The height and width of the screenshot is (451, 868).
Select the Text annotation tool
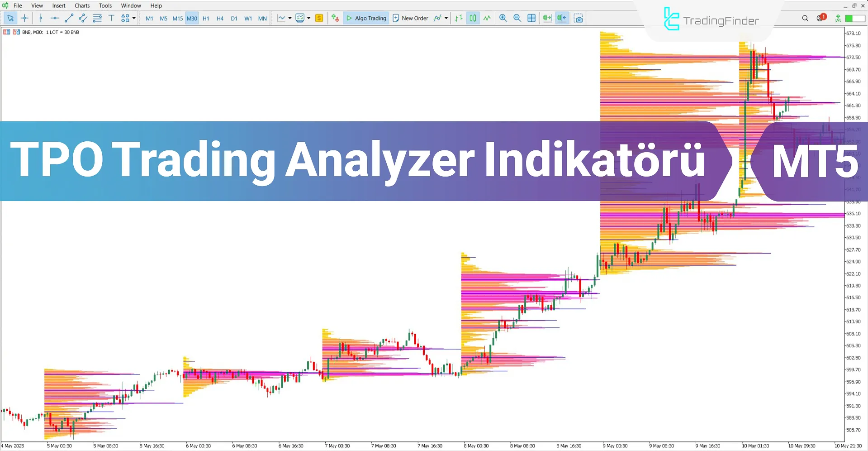tap(111, 18)
